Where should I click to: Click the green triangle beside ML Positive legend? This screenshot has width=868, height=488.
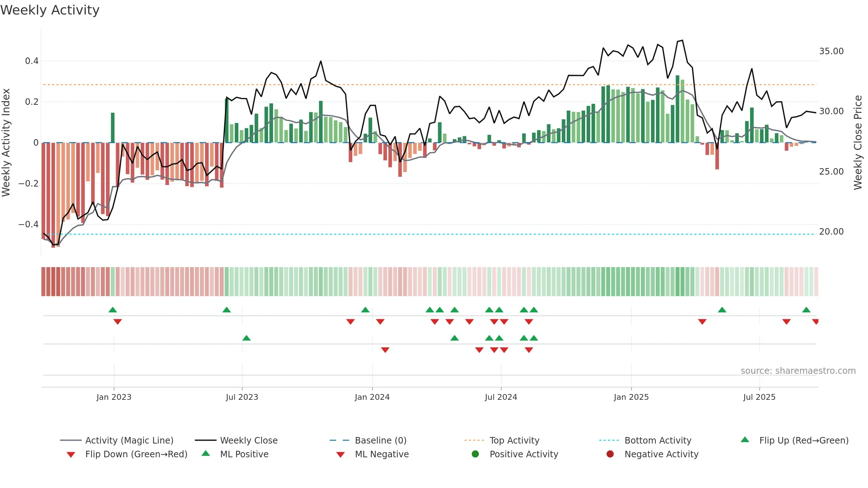pyautogui.click(x=206, y=453)
